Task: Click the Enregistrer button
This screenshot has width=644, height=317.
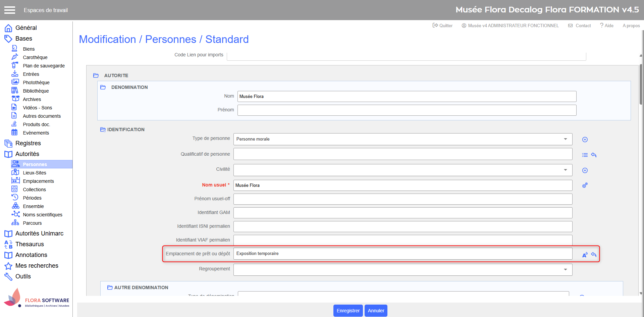Action: 348,311
